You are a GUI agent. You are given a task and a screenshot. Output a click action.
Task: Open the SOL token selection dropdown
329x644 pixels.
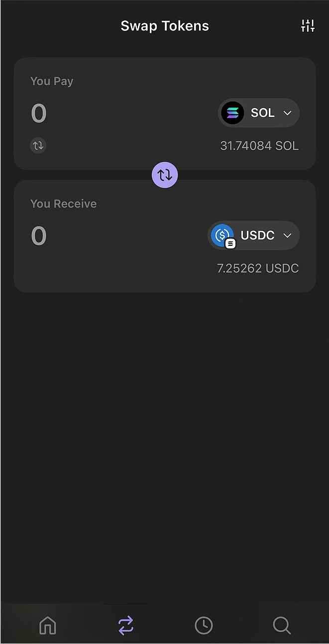(x=259, y=113)
